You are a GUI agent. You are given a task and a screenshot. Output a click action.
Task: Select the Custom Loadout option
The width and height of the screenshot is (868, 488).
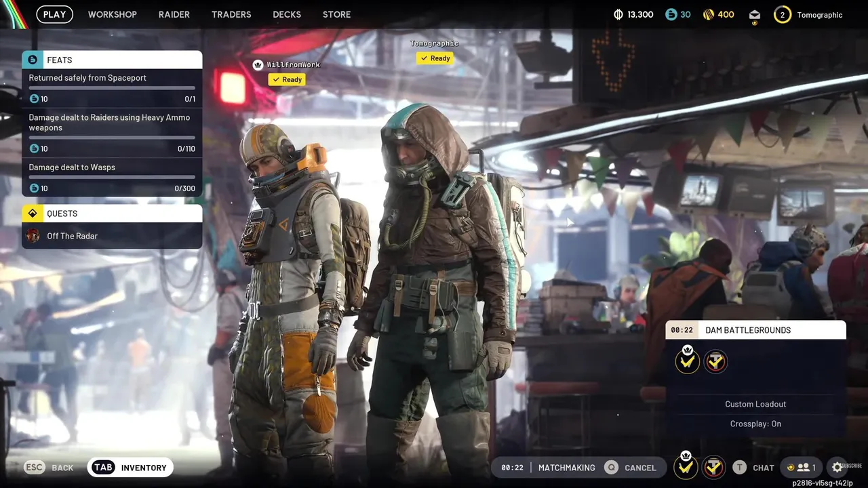tap(755, 404)
